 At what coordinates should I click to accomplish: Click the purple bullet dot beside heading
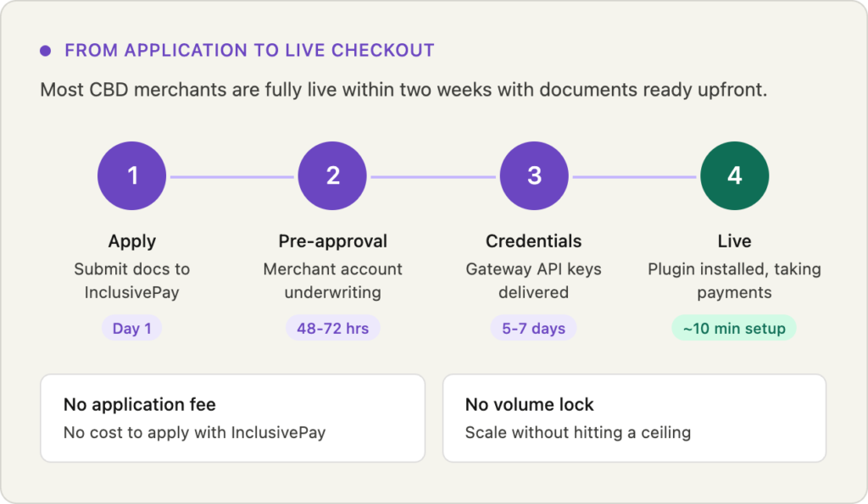(46, 51)
